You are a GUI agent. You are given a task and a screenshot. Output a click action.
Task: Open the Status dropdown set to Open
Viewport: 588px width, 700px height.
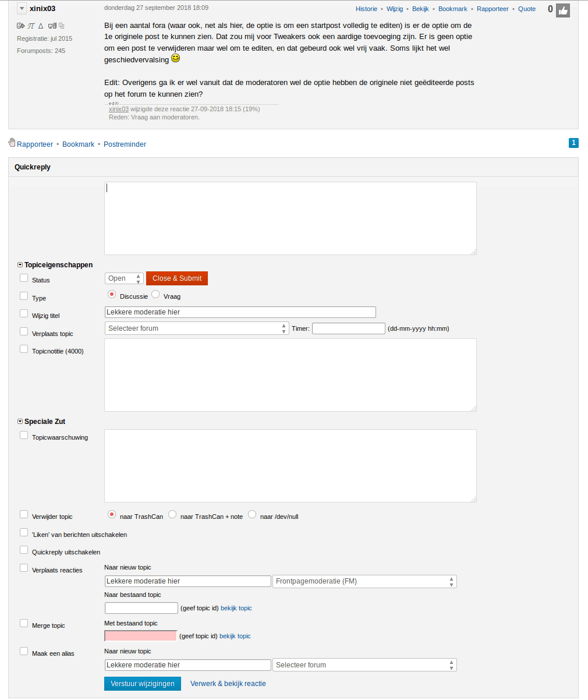pos(124,278)
